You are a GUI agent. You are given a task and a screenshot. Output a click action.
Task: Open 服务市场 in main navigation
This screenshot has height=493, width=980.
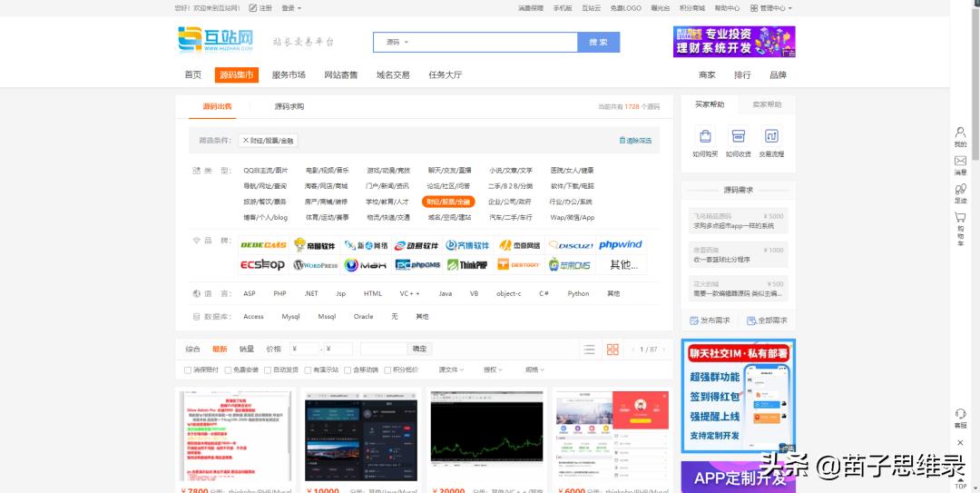click(x=289, y=75)
